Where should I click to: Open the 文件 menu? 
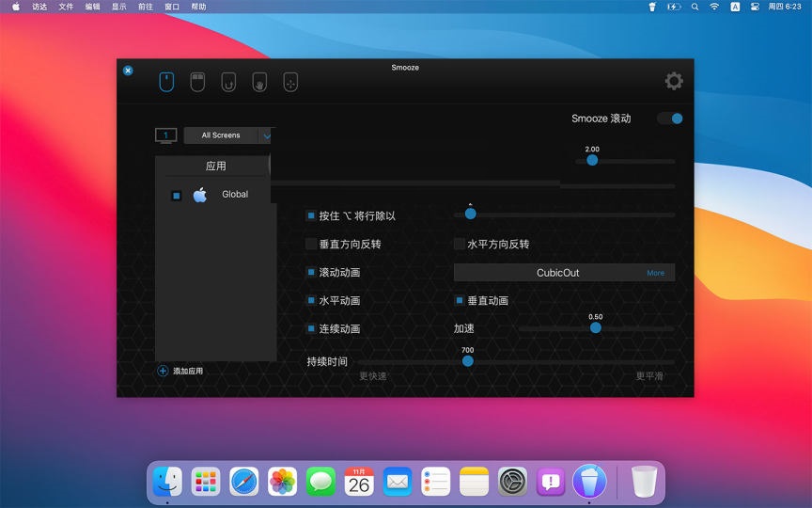[x=66, y=7]
